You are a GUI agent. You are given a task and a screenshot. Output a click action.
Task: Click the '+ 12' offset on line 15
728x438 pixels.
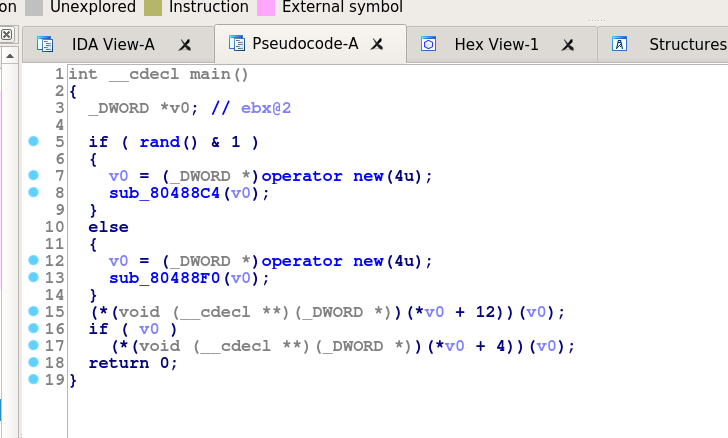[475, 312]
